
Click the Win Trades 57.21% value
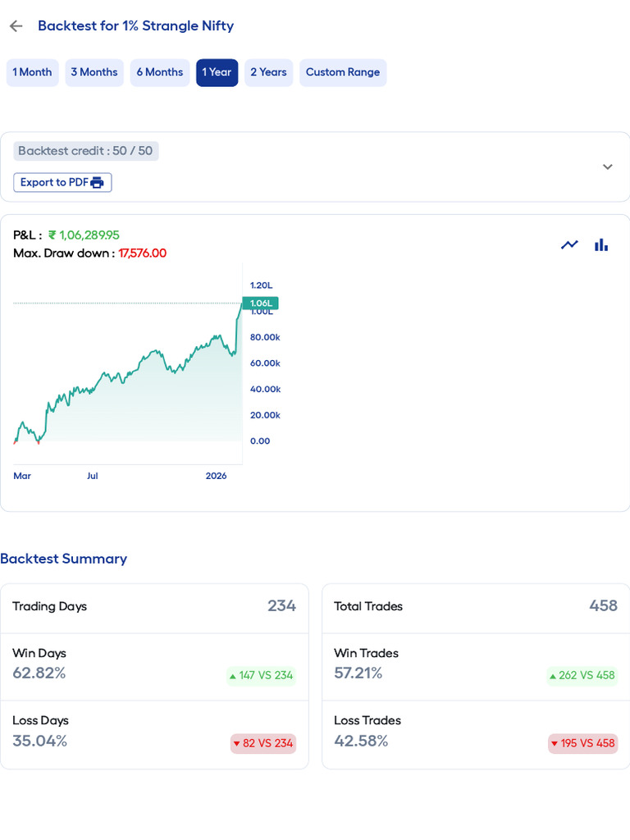[x=358, y=673]
